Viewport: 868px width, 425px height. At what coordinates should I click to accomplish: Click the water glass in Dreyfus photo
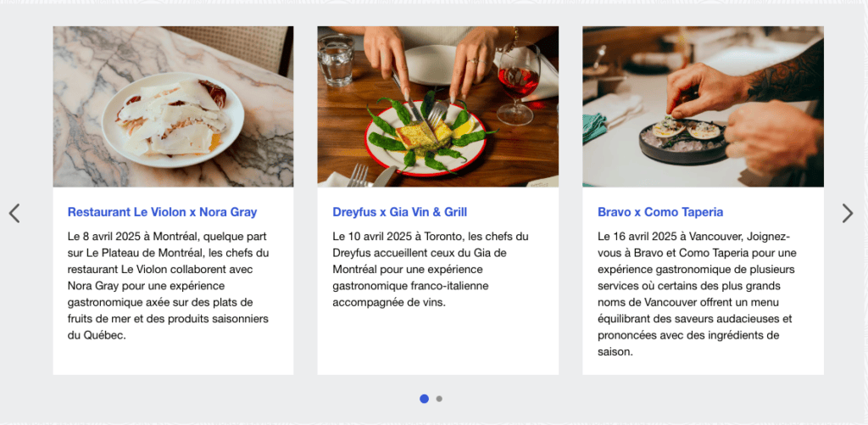coord(337,59)
